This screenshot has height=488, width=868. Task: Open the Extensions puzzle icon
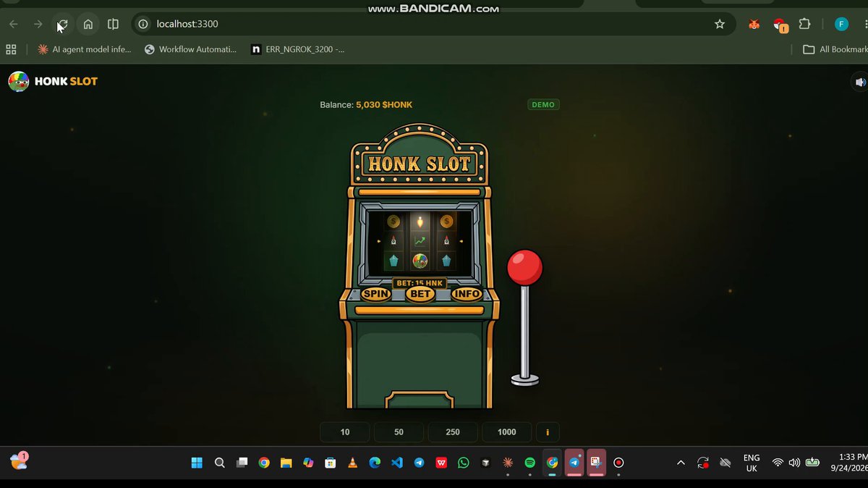[x=804, y=24]
